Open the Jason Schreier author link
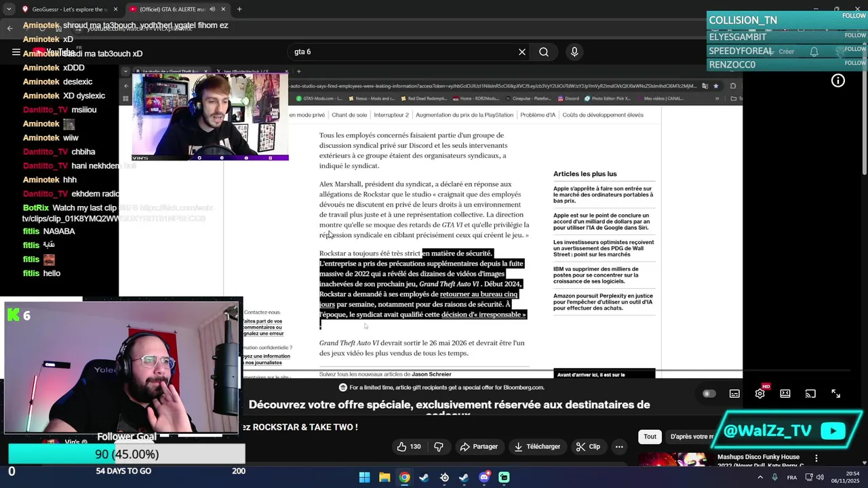The width and height of the screenshot is (868, 488). click(431, 374)
